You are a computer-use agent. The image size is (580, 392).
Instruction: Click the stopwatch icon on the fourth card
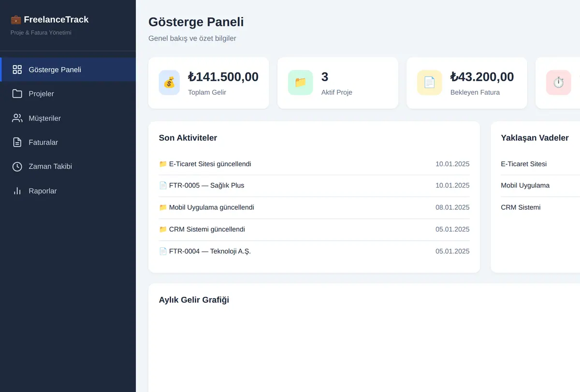coord(559,83)
